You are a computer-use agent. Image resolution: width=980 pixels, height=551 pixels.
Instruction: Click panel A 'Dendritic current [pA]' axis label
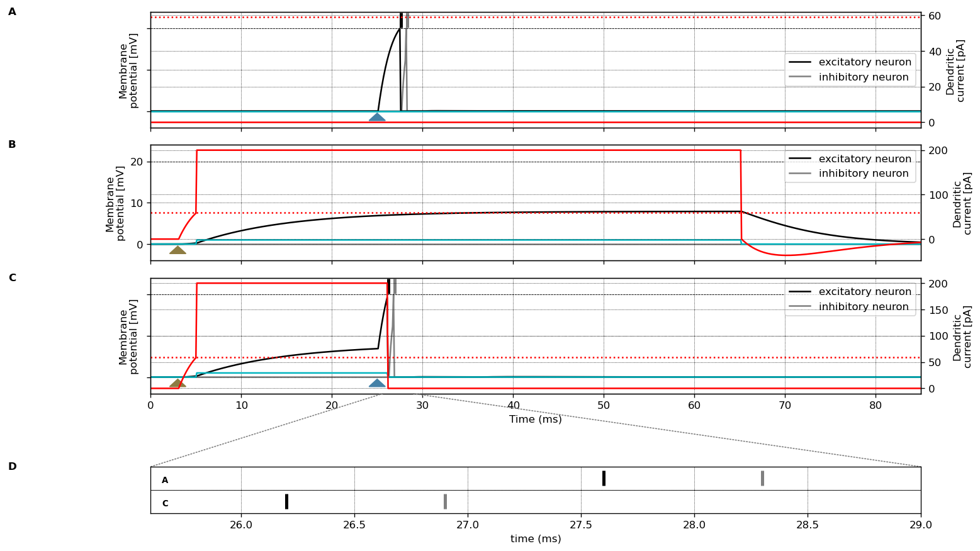coord(955,70)
